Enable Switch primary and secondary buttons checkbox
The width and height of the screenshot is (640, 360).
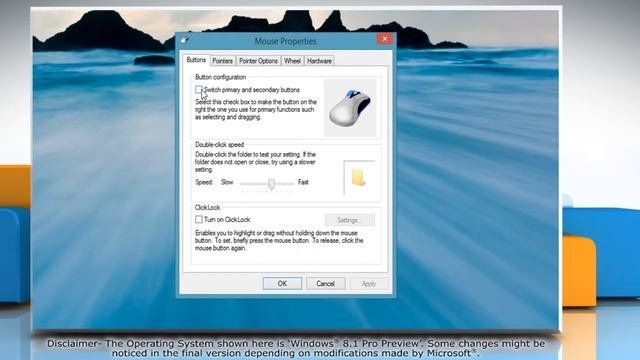click(x=198, y=89)
